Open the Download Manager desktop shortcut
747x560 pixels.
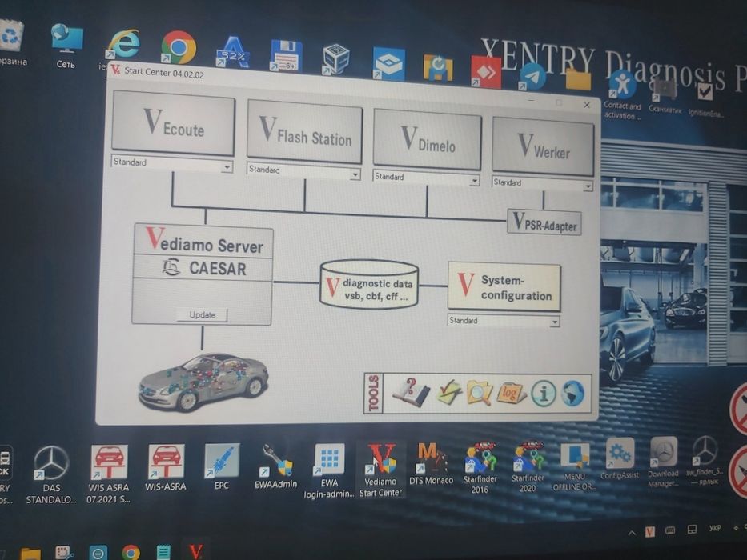pyautogui.click(x=663, y=462)
